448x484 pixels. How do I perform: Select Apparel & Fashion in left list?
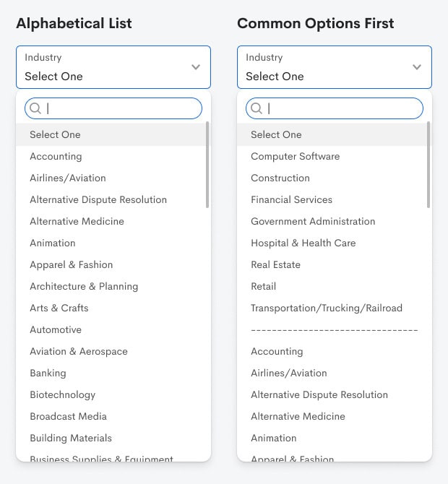[72, 264]
